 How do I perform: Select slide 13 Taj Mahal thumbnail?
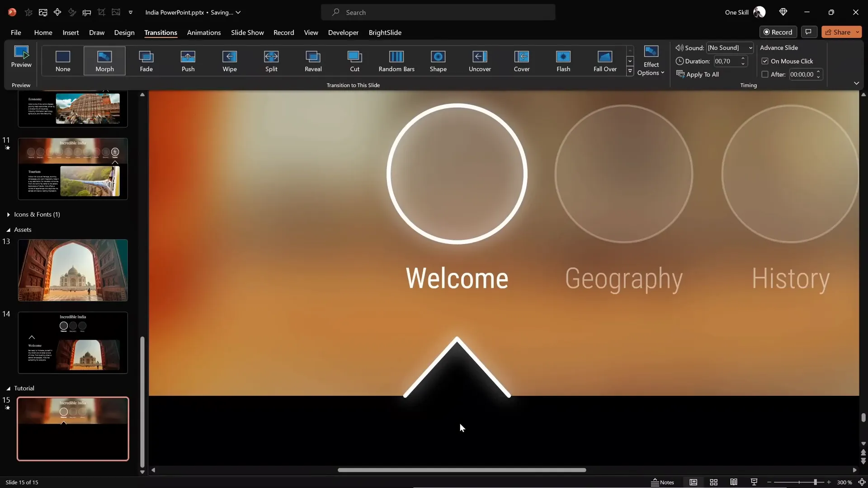[73, 270]
